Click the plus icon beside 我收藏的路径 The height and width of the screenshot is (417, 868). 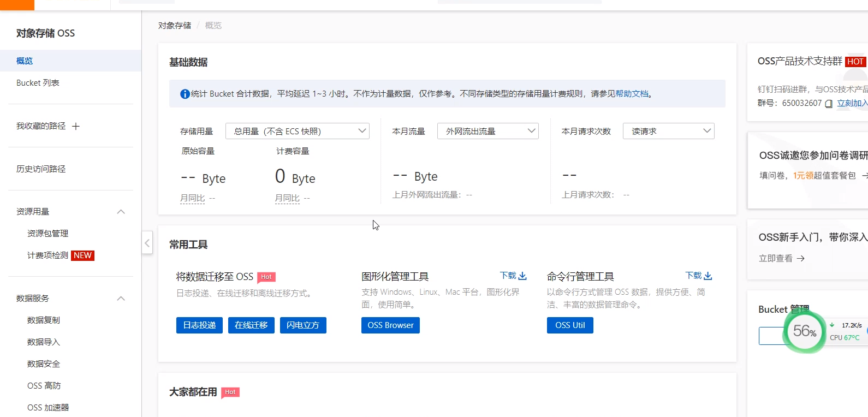[x=76, y=126]
